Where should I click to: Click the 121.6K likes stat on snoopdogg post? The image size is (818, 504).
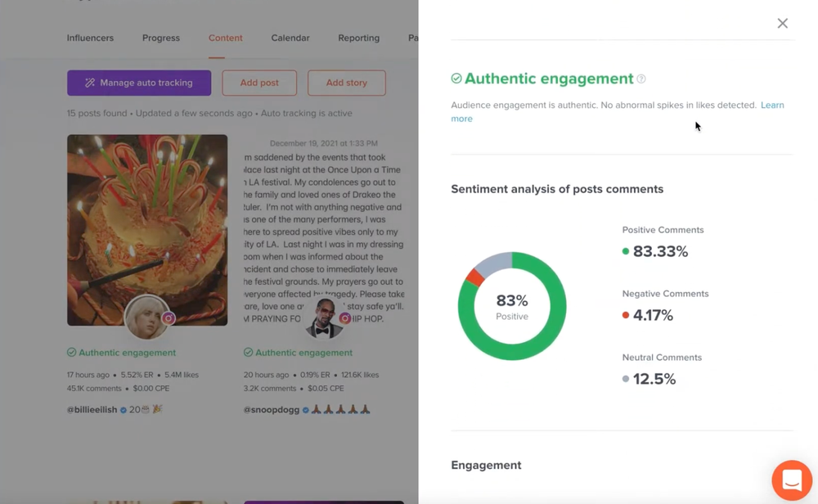coord(360,375)
